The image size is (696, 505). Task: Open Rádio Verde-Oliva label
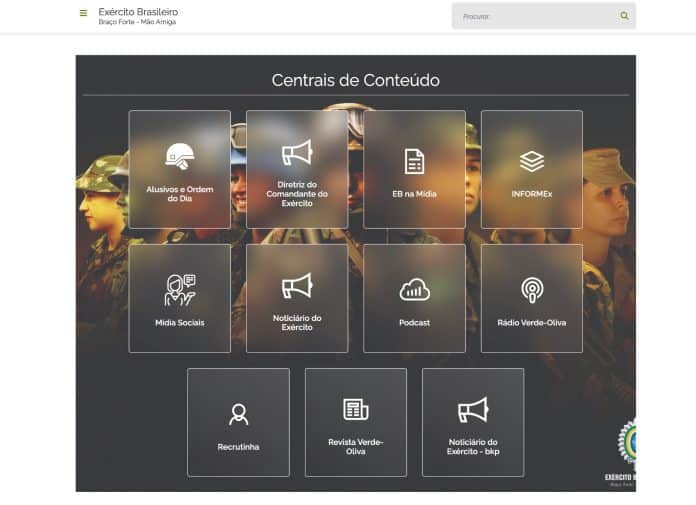tap(532, 323)
